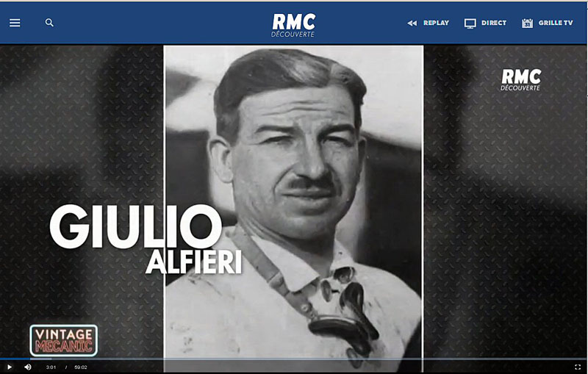The width and height of the screenshot is (588, 374).
Task: Click the RMC Découverte watermark in video
Action: (520, 80)
